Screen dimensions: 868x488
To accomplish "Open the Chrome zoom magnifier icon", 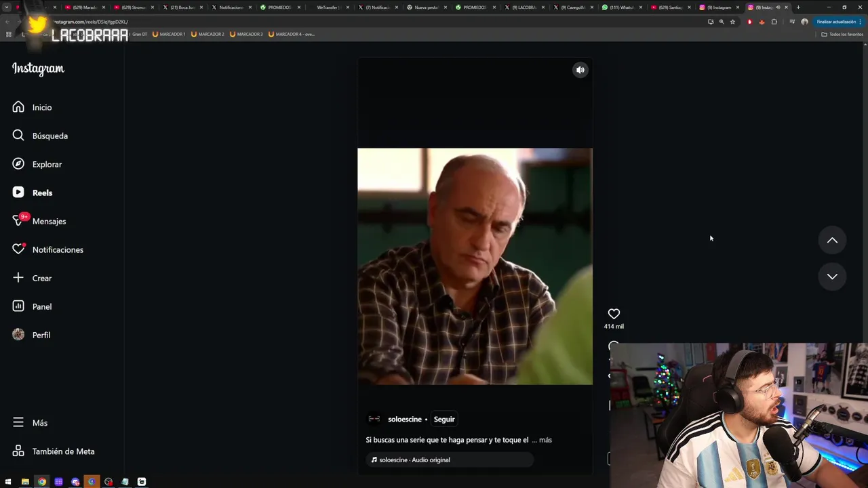I will pos(722,22).
